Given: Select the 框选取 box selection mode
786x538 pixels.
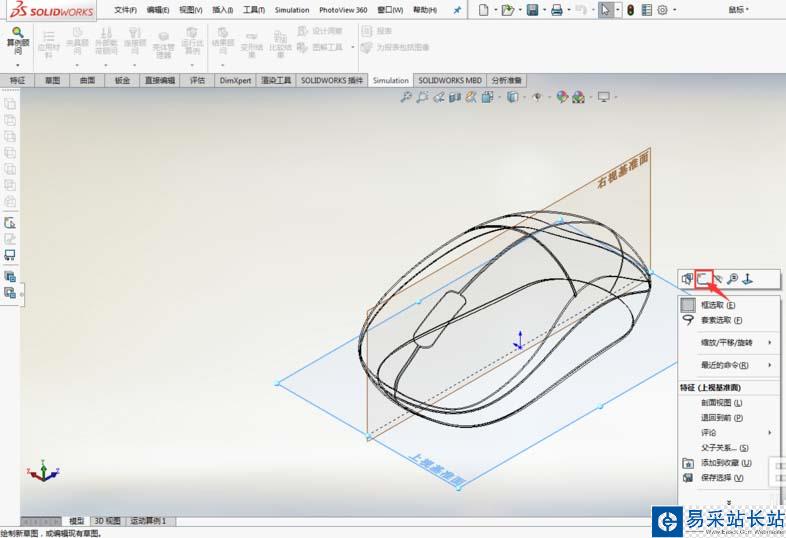Looking at the screenshot, I should [x=718, y=305].
